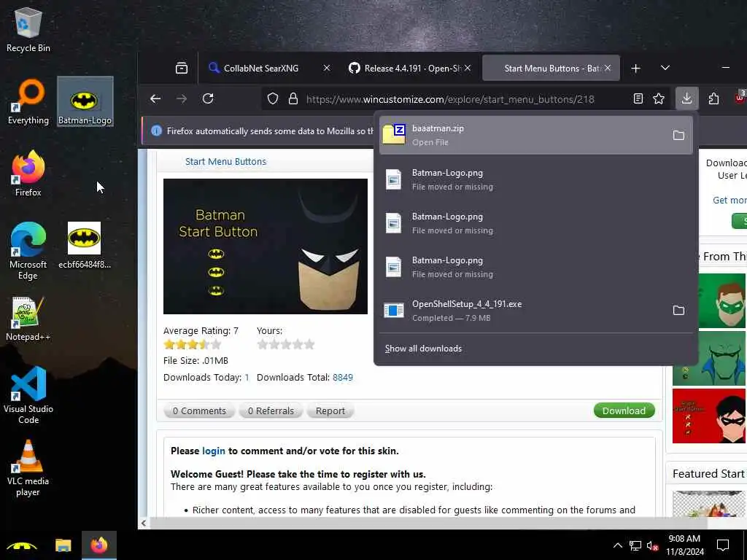Show hidden system tray icons
The image size is (747, 560).
point(617,545)
